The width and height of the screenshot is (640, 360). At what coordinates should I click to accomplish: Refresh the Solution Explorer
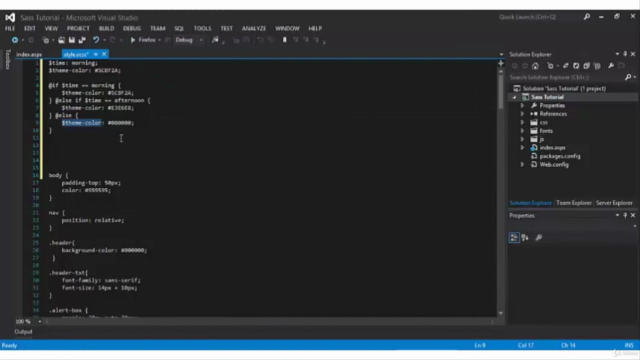[576, 66]
